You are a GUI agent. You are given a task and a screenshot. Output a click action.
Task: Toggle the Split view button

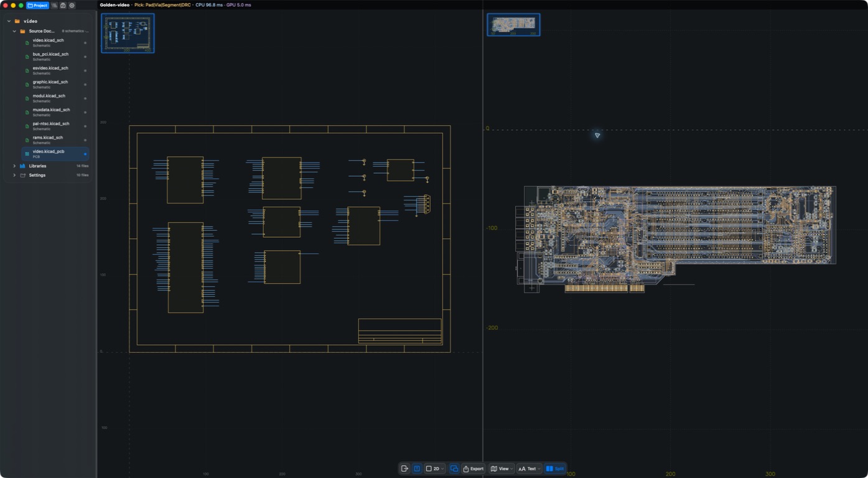coord(554,469)
